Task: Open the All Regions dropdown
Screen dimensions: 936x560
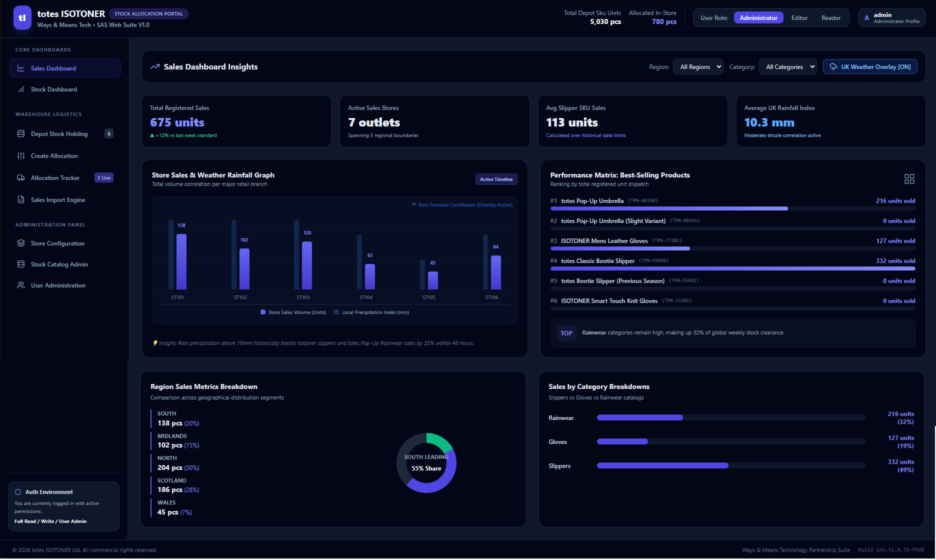Action: (x=698, y=66)
